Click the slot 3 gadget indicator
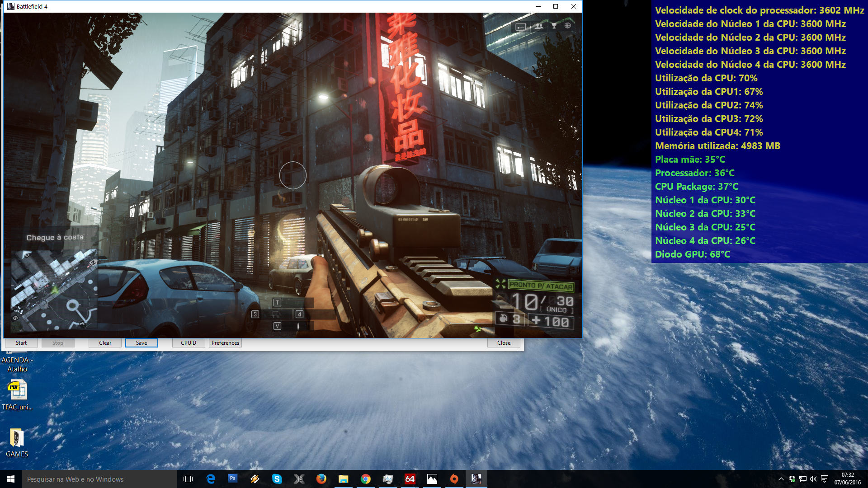Image resolution: width=868 pixels, height=488 pixels. (255, 314)
